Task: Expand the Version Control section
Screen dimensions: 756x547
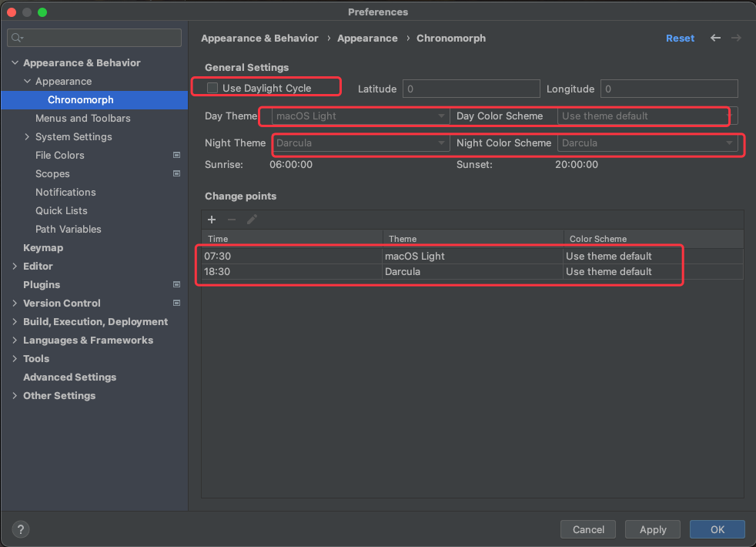Action: (15, 303)
